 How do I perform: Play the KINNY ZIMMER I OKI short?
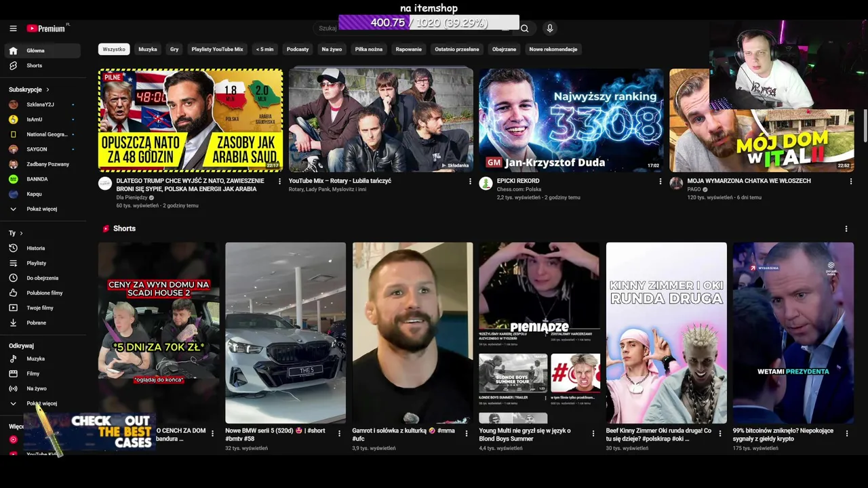[x=666, y=333]
